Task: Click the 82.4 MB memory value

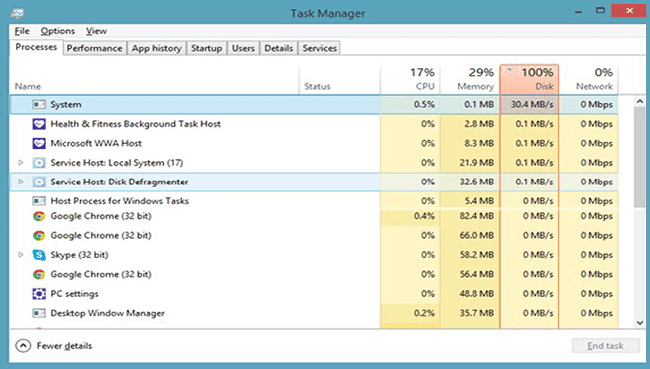Action: click(x=476, y=216)
